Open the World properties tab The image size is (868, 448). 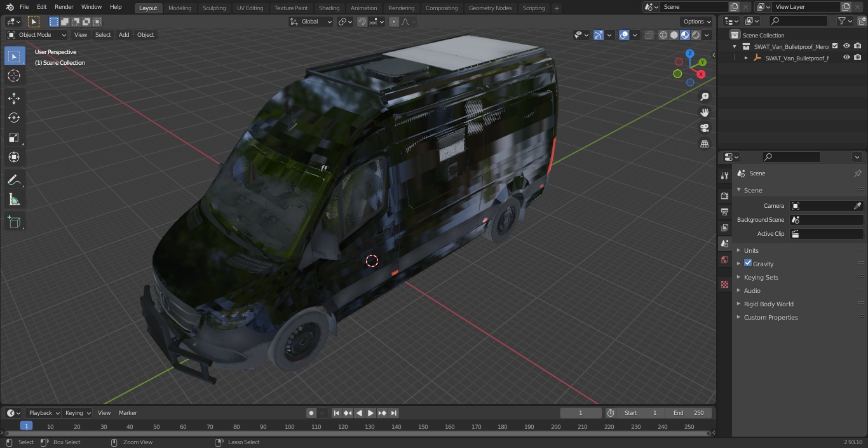724,259
